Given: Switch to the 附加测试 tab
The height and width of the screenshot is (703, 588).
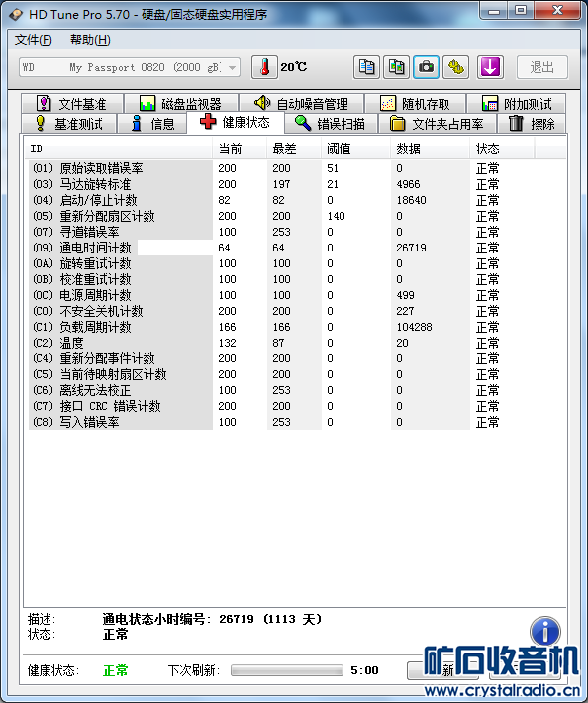Looking at the screenshot, I should pyautogui.click(x=517, y=104).
